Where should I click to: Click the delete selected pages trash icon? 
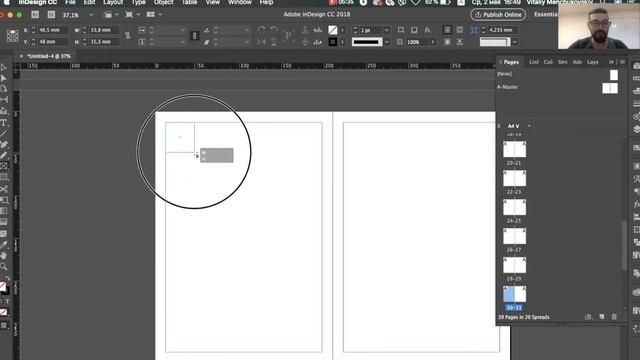(x=614, y=317)
